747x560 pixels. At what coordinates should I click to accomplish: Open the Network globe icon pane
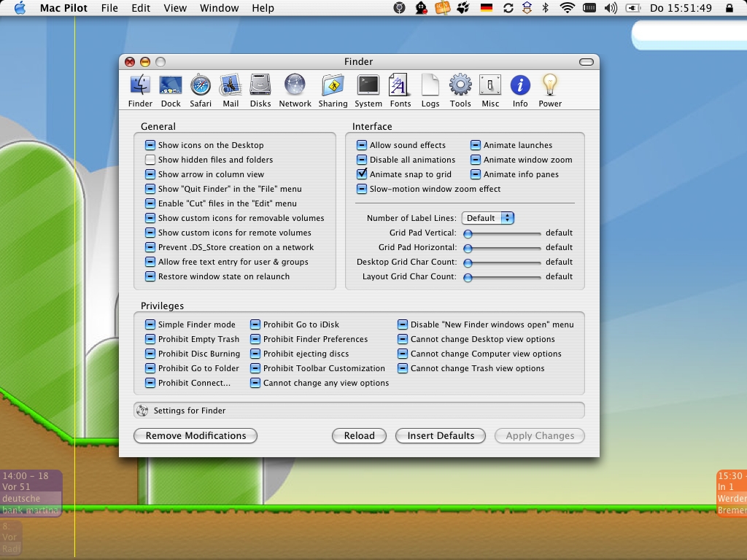coord(295,90)
